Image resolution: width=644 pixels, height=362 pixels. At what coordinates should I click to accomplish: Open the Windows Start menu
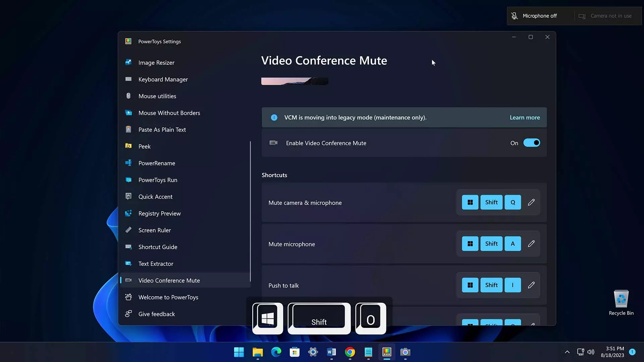(239, 352)
